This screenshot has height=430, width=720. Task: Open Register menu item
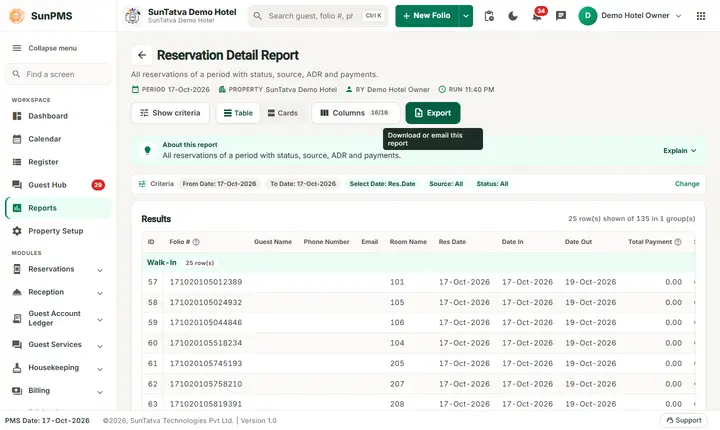tap(58, 162)
